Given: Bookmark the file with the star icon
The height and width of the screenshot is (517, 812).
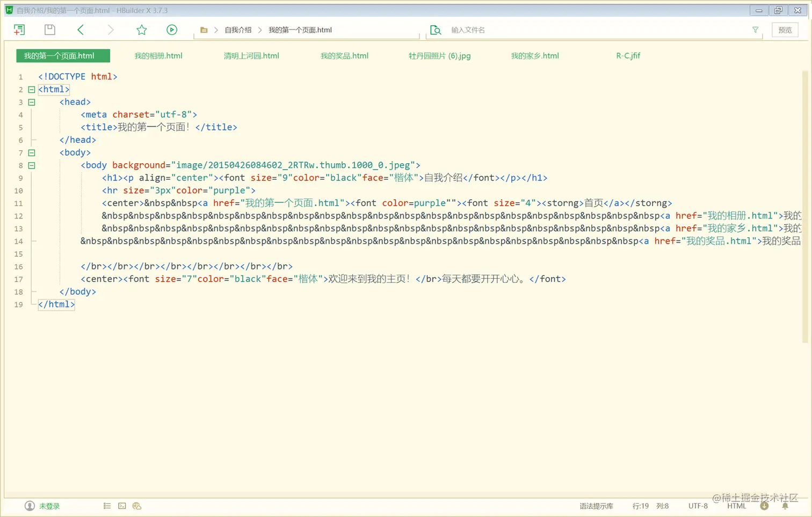Looking at the screenshot, I should [x=142, y=30].
